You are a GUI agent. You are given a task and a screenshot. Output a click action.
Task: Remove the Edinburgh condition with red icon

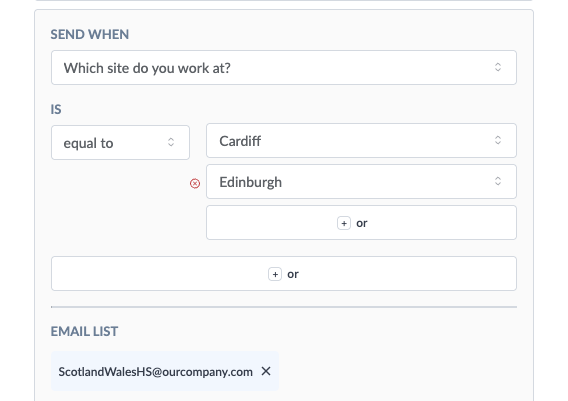click(x=195, y=184)
